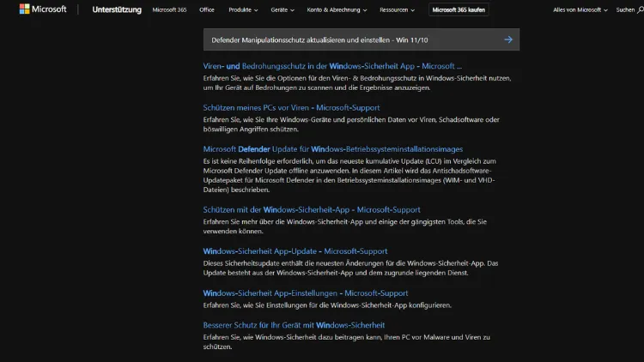
Task: Expand the Ressourcen dropdown menu
Action: [x=397, y=9]
